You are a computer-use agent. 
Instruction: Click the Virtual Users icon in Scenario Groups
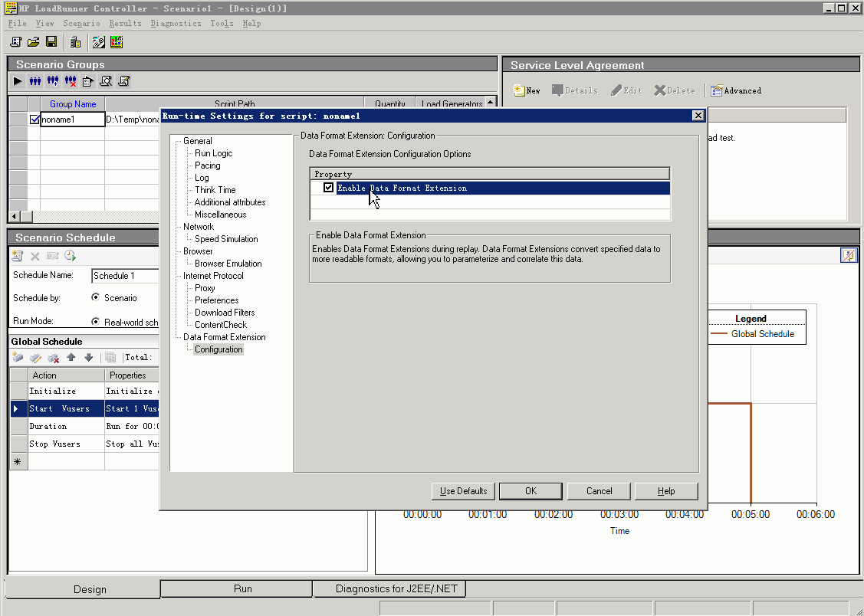[x=35, y=81]
